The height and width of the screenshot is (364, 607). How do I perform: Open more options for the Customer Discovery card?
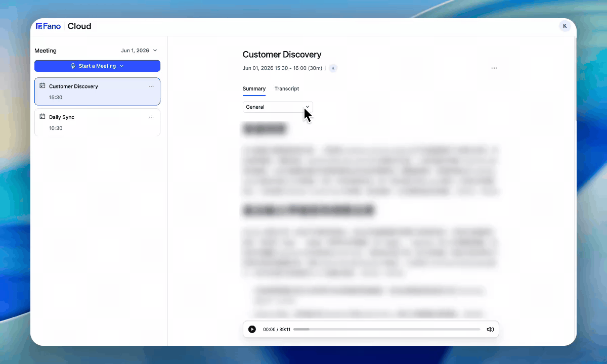point(151,86)
